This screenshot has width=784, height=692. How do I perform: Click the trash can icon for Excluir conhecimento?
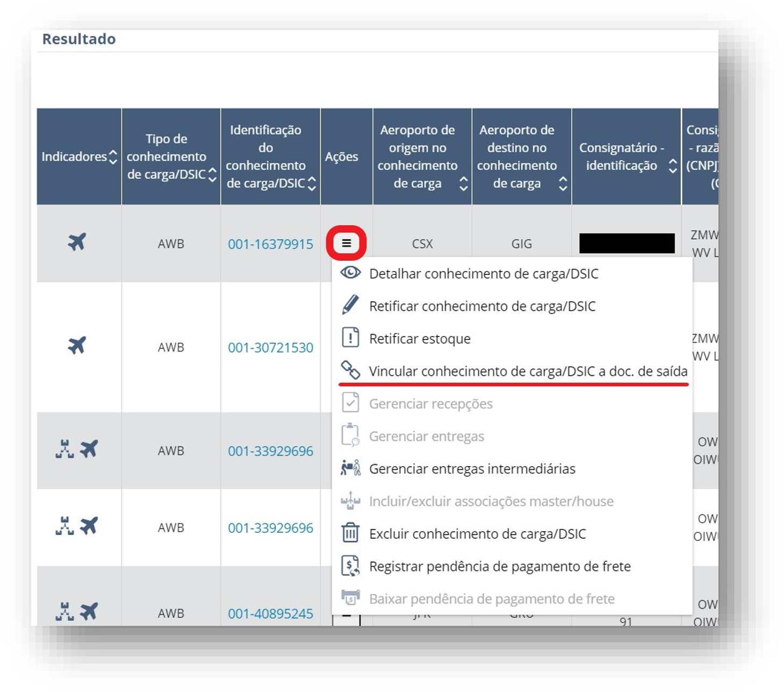coord(350,533)
